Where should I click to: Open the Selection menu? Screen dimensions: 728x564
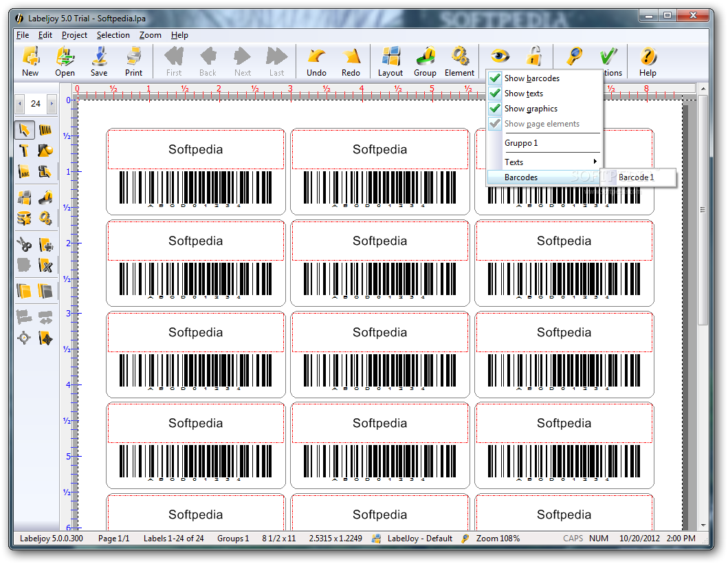[x=113, y=35]
